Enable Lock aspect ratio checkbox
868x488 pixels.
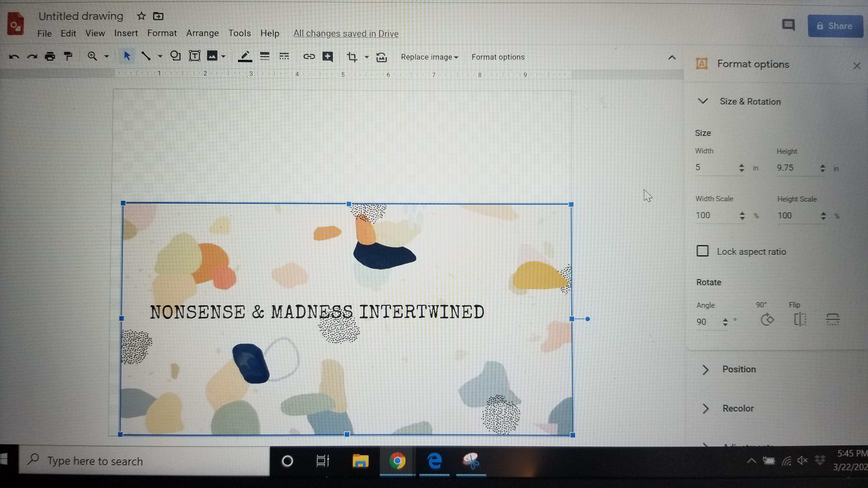click(702, 251)
